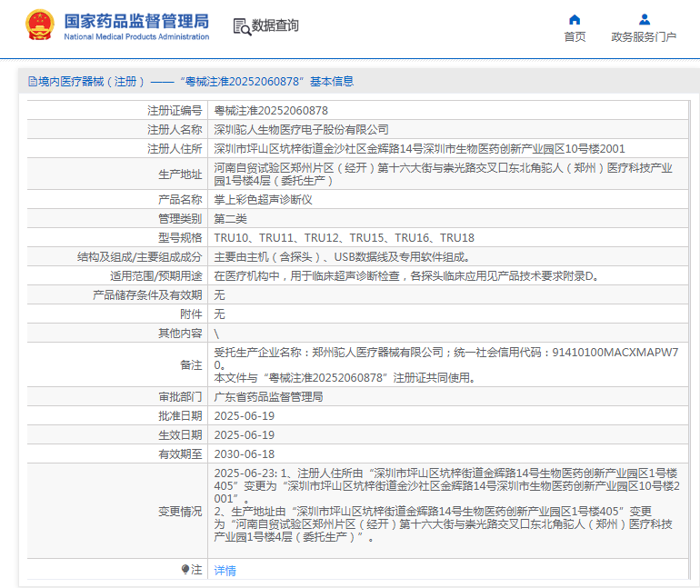
Task: Open the 首页 navigation item
Action: tap(575, 37)
